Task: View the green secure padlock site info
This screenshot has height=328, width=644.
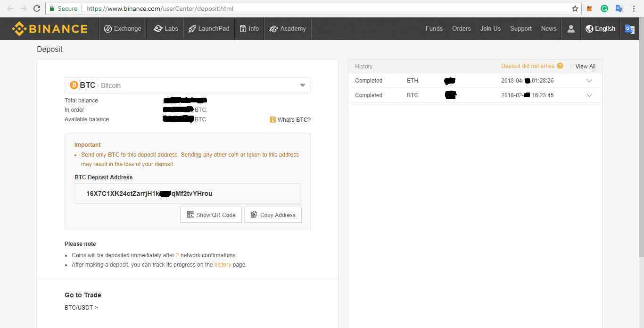Action: (x=52, y=8)
